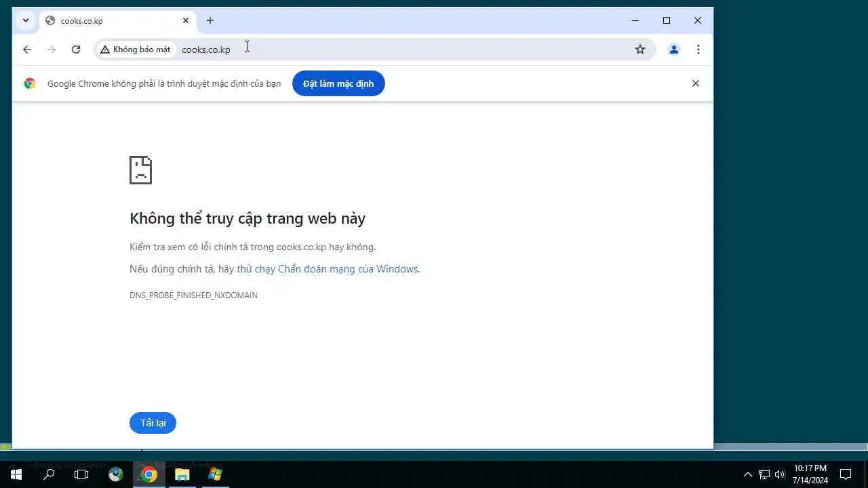Click the 'Đặt làm mặc định' button

click(x=338, y=83)
